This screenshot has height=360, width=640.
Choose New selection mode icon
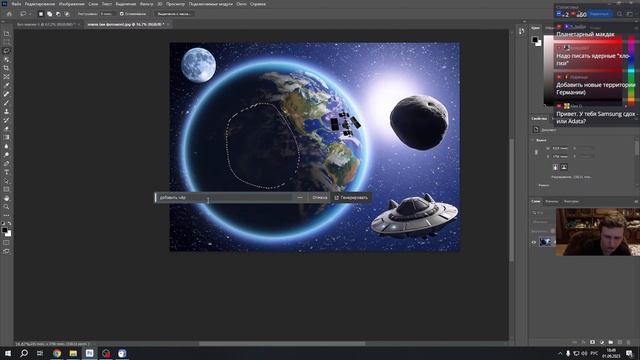click(x=41, y=14)
